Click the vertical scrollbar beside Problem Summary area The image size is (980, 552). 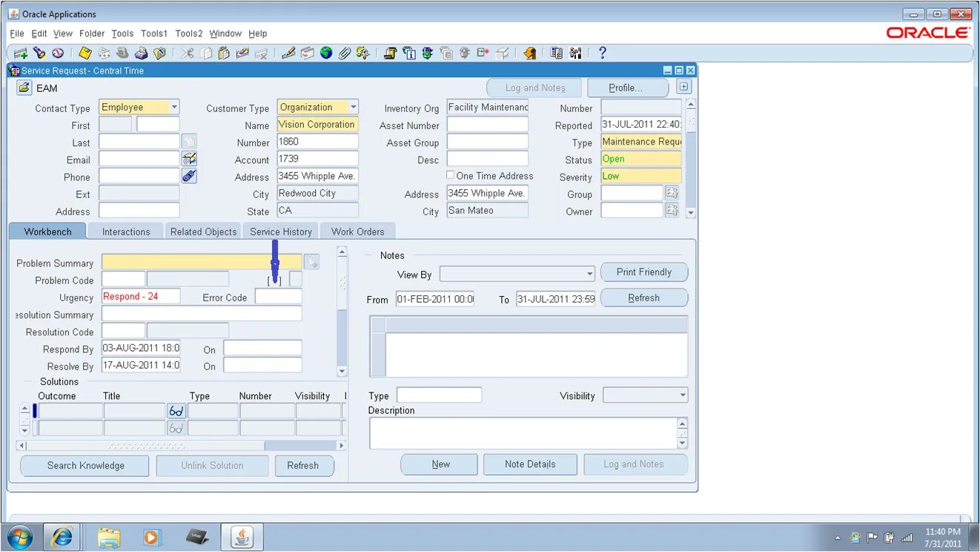(x=342, y=312)
